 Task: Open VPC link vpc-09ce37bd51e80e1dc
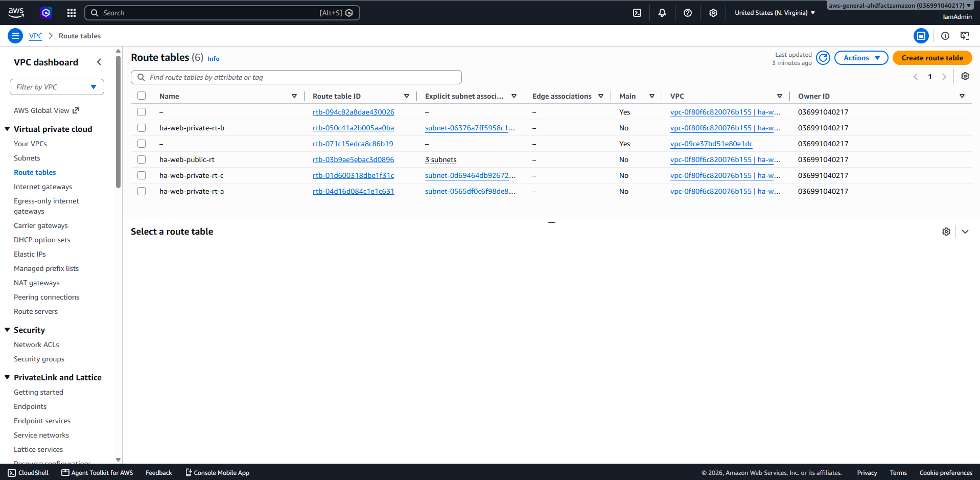tap(711, 144)
